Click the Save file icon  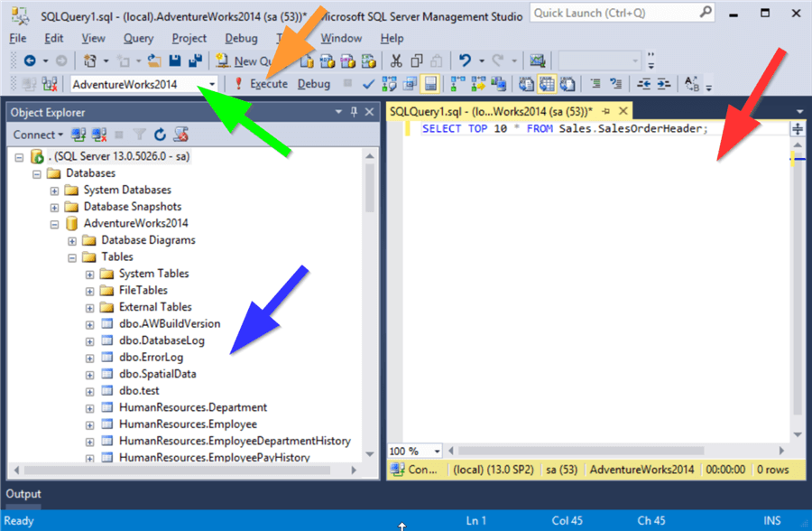tap(175, 61)
